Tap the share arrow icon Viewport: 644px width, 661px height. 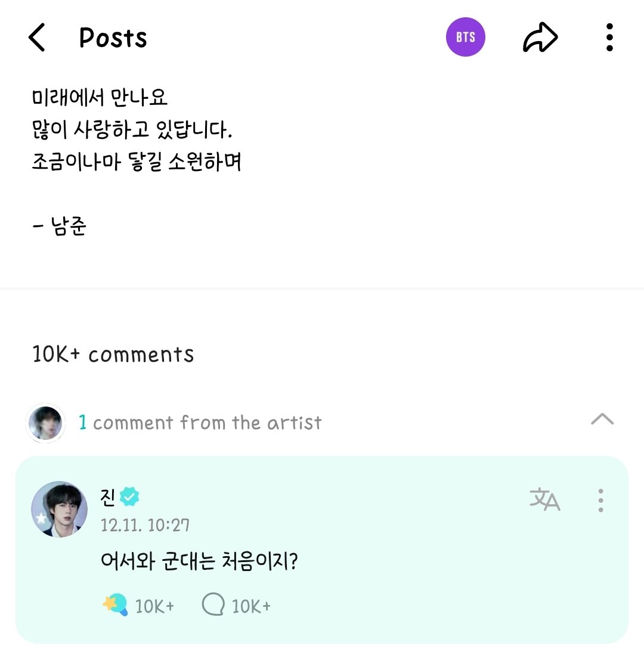click(x=540, y=38)
